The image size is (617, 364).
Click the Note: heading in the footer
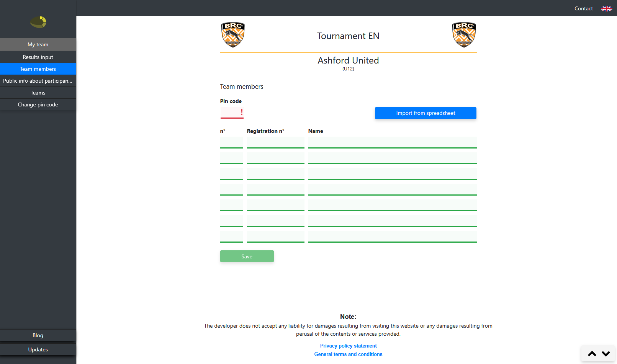click(x=348, y=317)
